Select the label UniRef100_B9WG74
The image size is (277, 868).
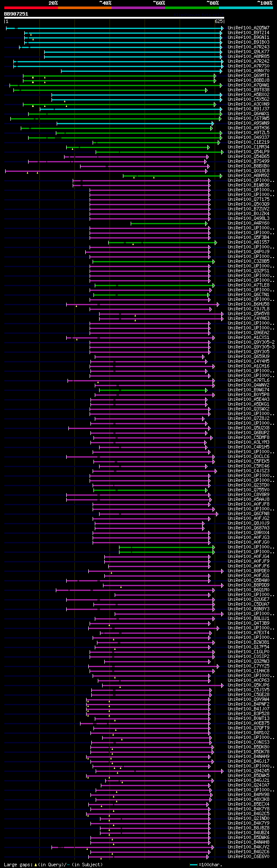(x=248, y=390)
